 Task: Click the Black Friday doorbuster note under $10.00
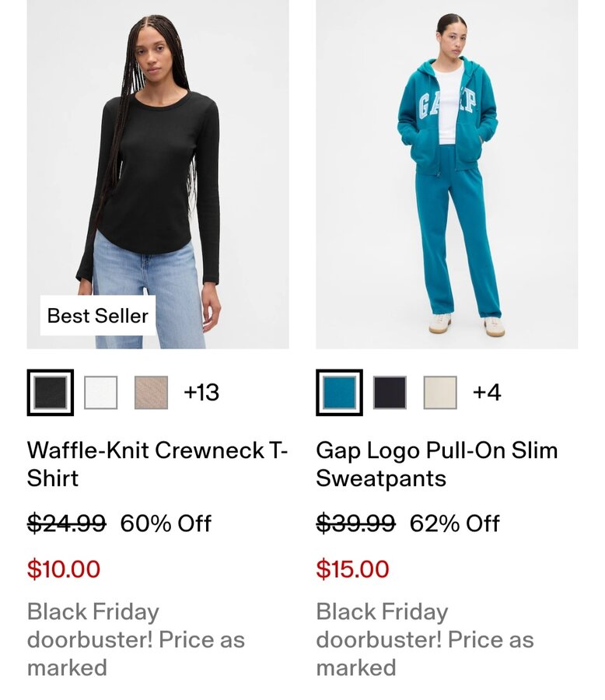(136, 639)
